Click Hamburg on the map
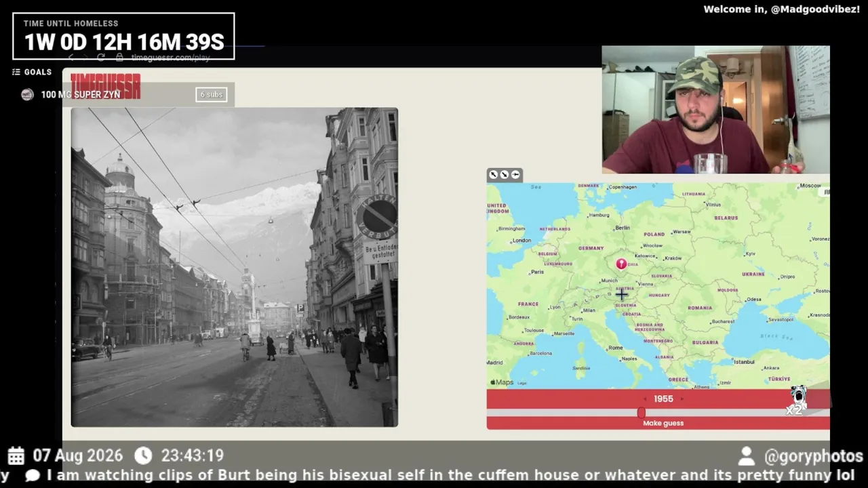This screenshot has height=488, width=868. click(599, 215)
